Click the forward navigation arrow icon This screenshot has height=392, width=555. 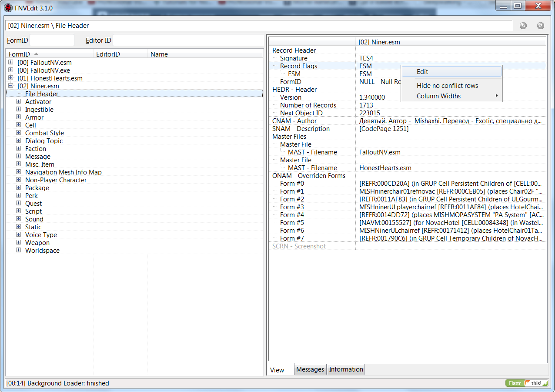[541, 26]
